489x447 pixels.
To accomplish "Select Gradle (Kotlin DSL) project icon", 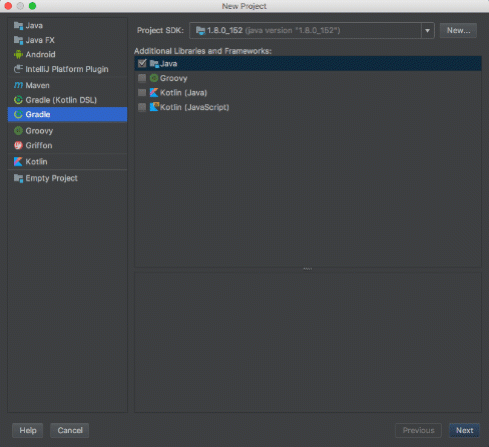I will coord(18,100).
